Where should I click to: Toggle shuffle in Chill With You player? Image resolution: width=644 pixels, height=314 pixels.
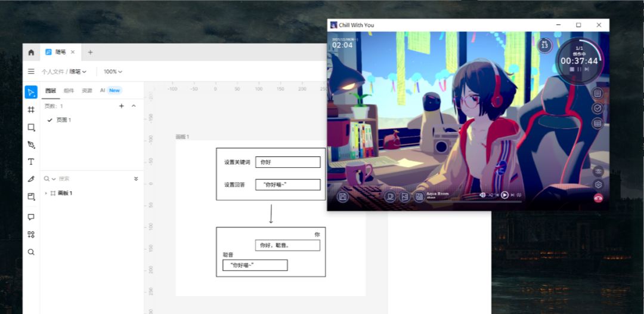click(490, 195)
